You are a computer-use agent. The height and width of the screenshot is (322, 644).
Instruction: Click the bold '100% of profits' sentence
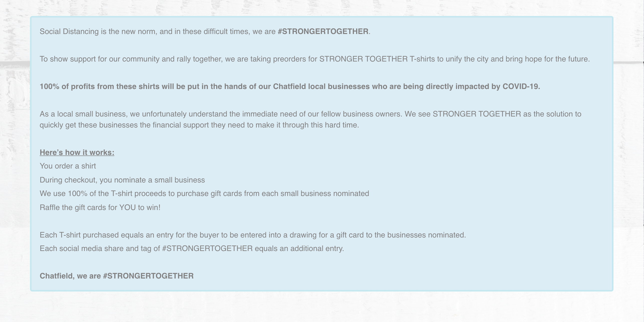pos(290,86)
